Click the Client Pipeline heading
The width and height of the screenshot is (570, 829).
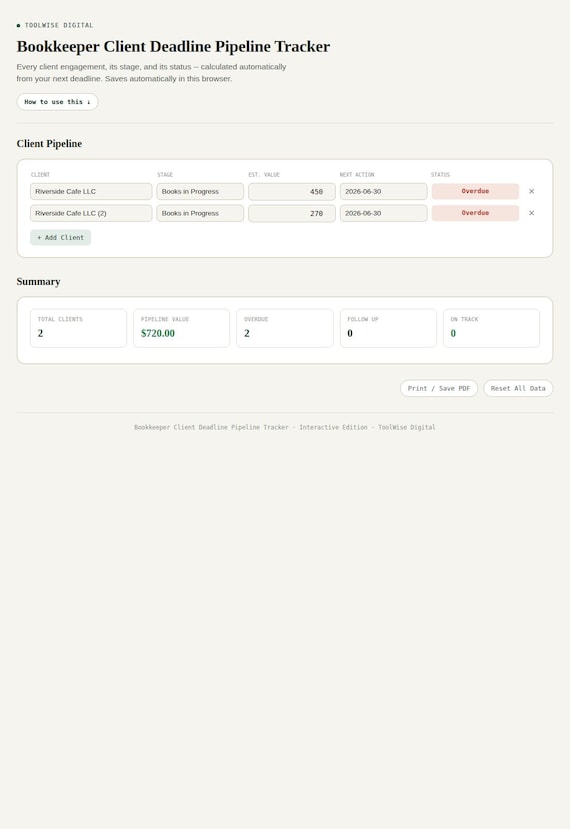point(49,144)
